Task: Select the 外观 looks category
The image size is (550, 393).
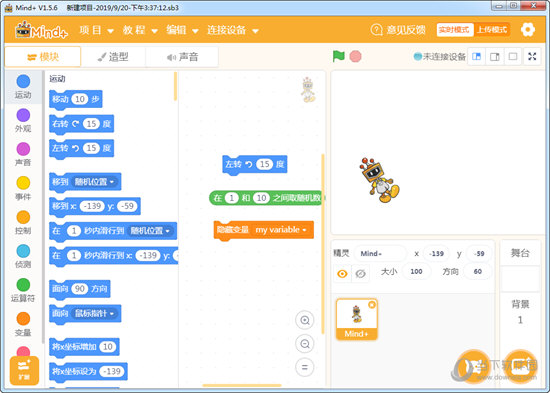Action: (23, 121)
